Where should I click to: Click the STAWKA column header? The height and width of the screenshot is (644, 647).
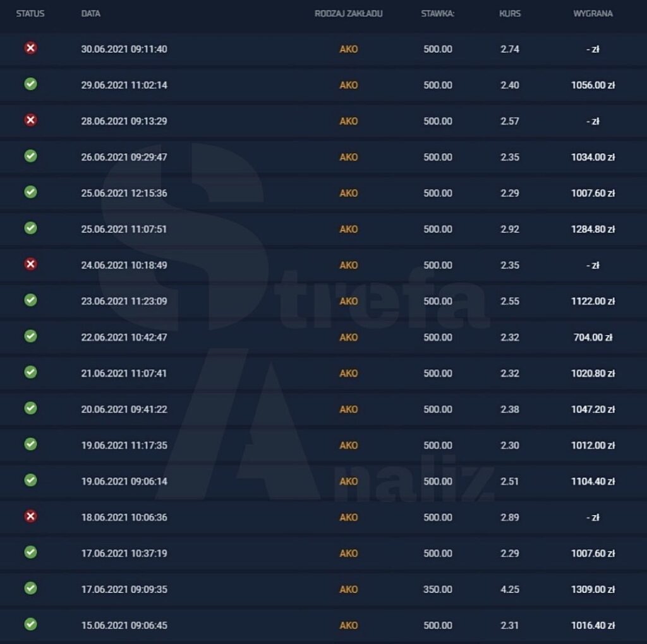click(438, 14)
